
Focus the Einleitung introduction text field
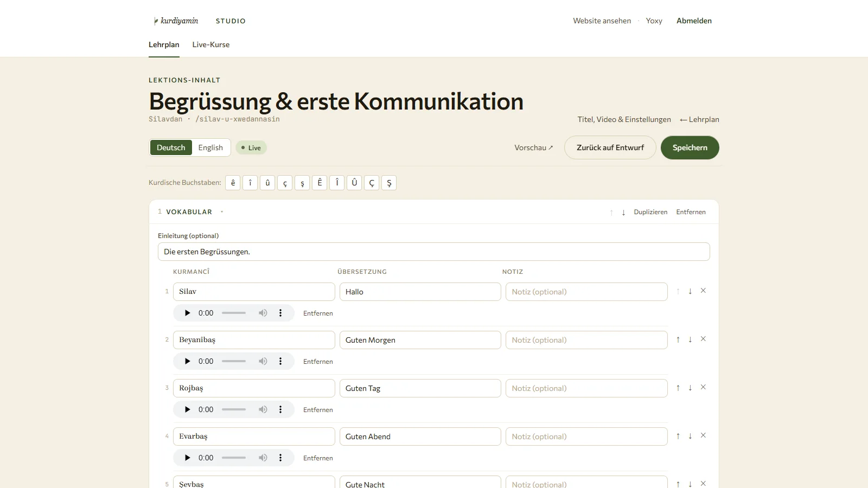coord(434,252)
